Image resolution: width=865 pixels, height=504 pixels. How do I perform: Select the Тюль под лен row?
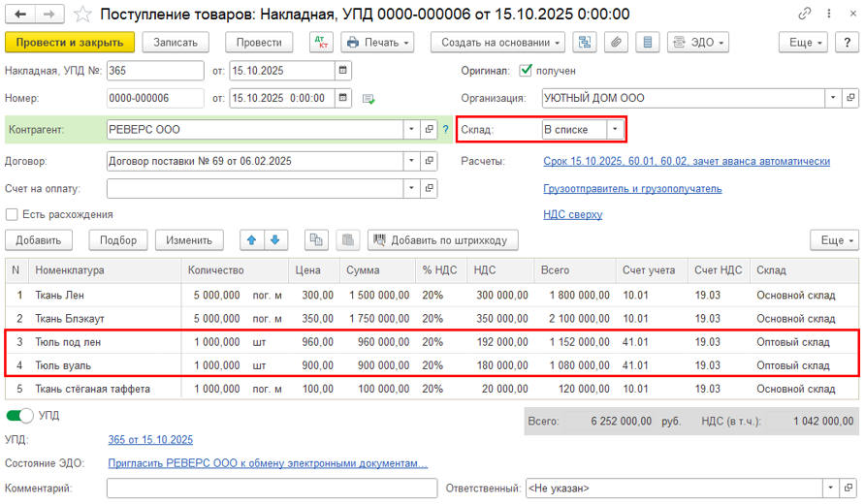click(432, 342)
